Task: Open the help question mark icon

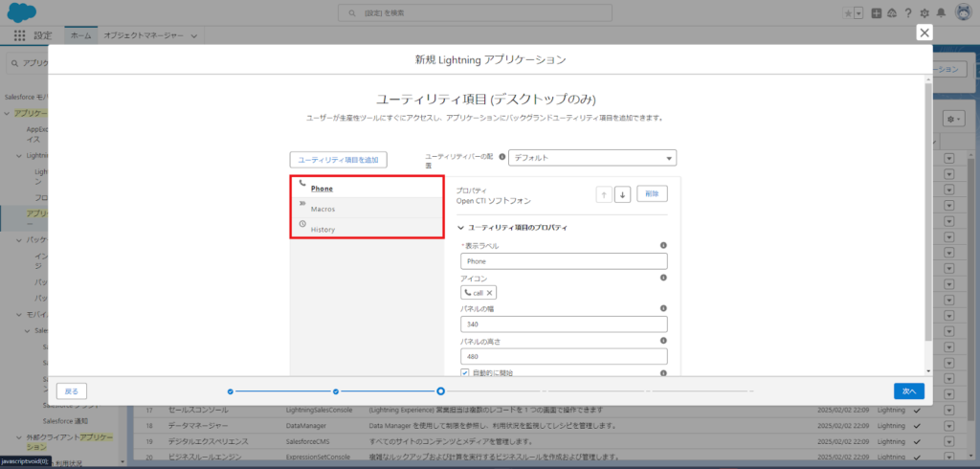Action: pos(908,13)
